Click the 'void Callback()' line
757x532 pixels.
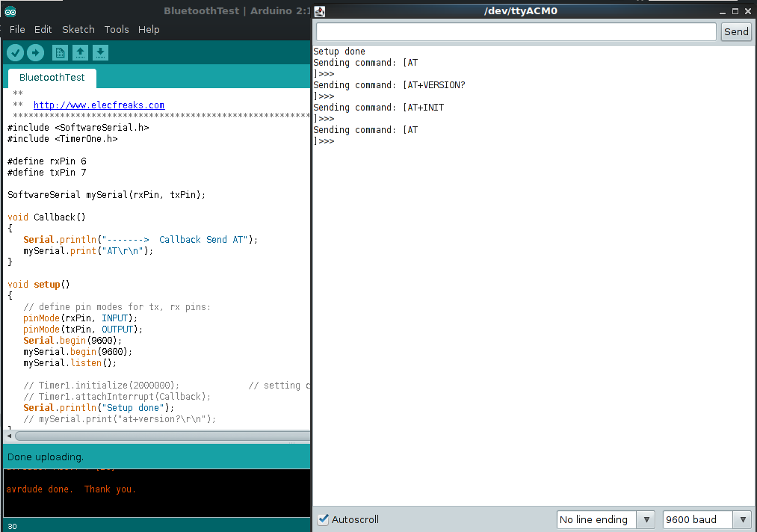click(46, 217)
